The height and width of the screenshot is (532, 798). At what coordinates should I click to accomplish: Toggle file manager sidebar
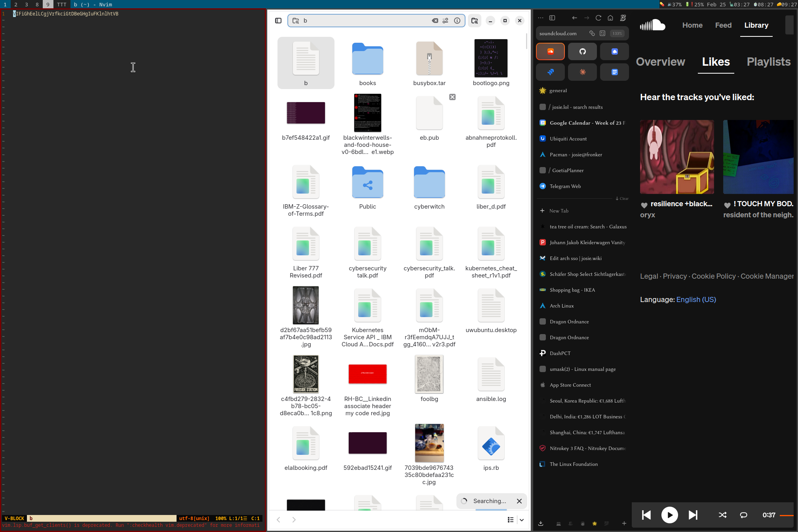point(278,21)
